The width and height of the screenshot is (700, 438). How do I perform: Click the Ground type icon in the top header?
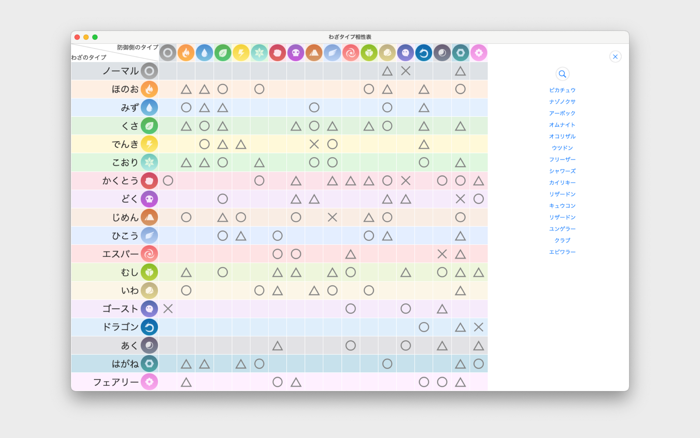pyautogui.click(x=314, y=53)
